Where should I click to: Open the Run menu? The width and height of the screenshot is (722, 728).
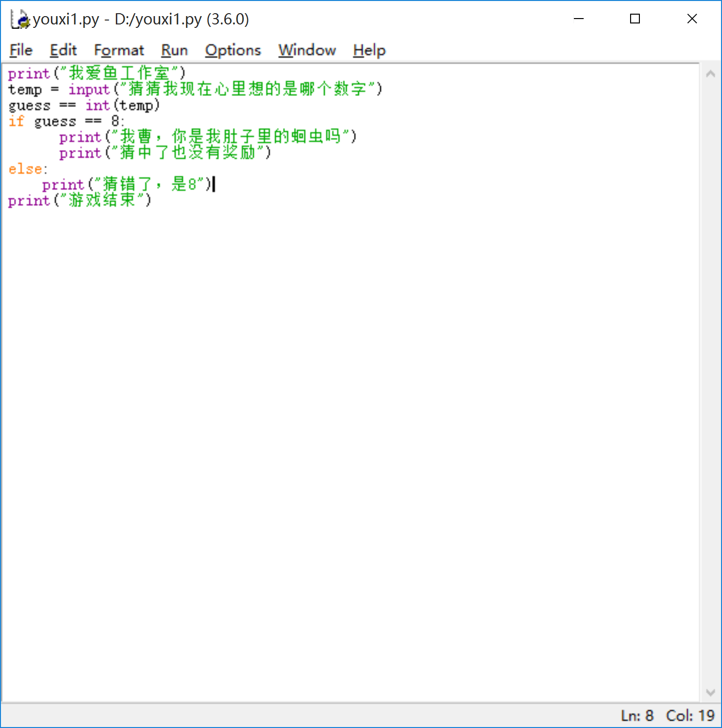click(174, 50)
